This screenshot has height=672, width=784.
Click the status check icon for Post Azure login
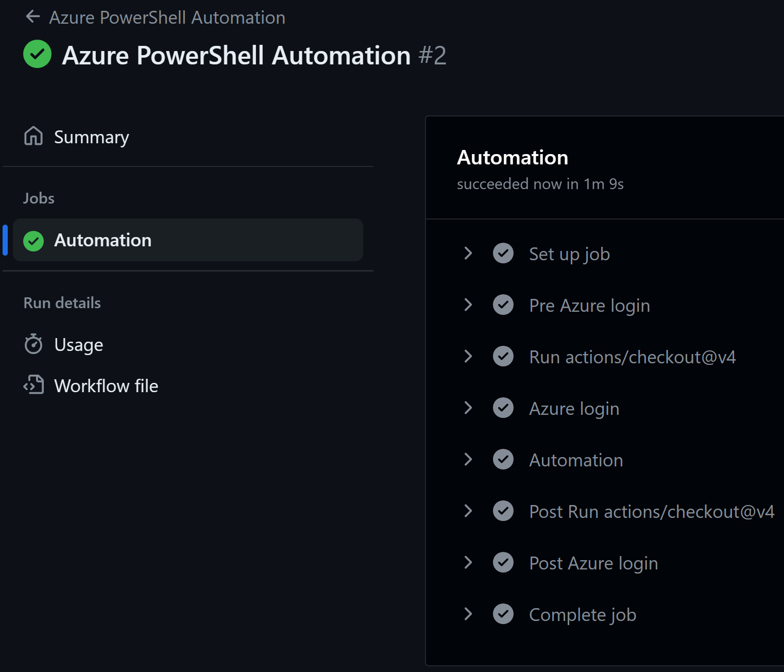click(x=503, y=562)
